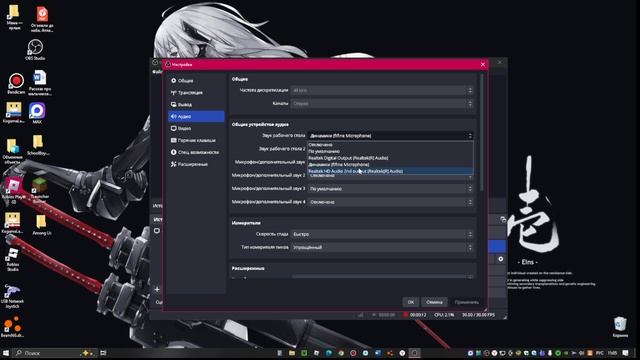The height and width of the screenshot is (360, 640).
Task: Click the red recording timer in OBS status bar
Action: pyautogui.click(x=415, y=315)
